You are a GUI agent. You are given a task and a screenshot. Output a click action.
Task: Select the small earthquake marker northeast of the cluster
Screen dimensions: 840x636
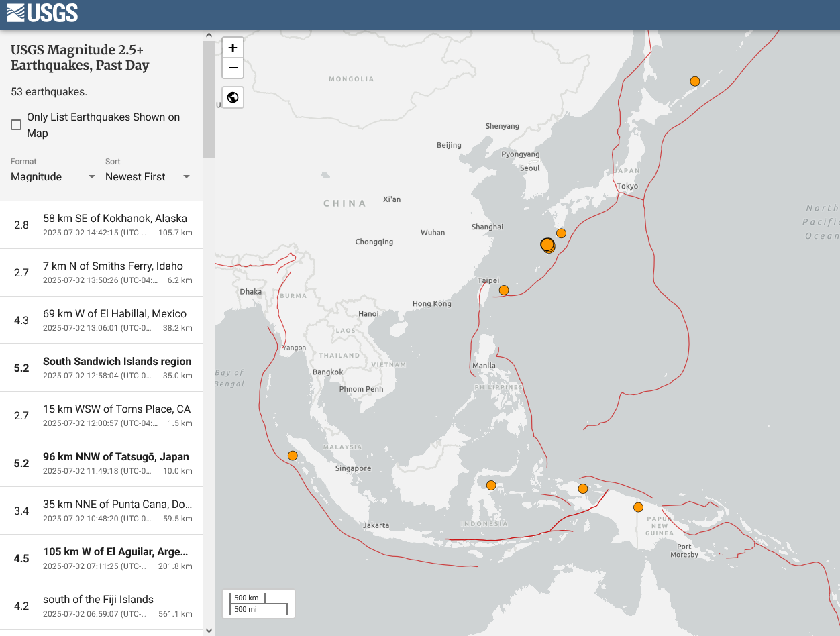coord(561,233)
